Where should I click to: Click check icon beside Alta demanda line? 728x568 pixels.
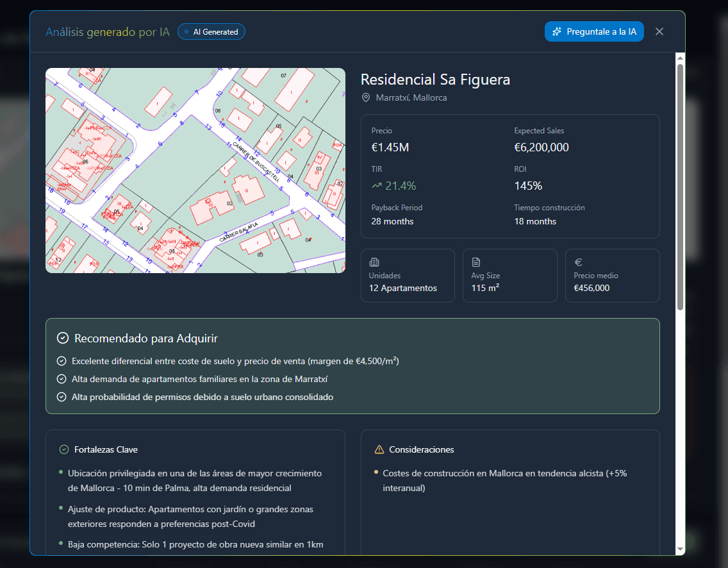tap(62, 379)
